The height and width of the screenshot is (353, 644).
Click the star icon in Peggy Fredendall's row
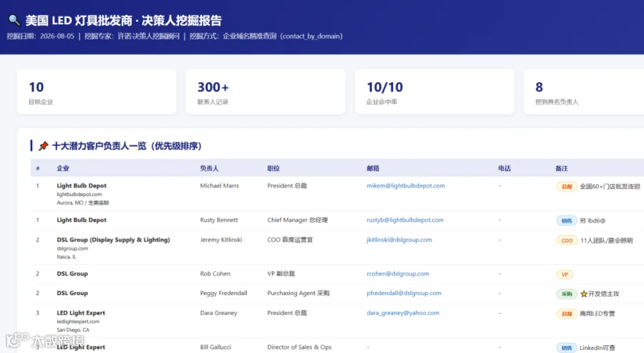point(584,294)
